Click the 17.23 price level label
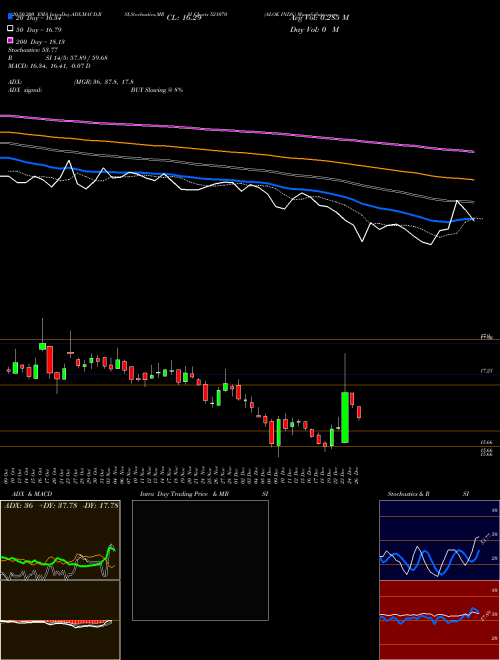Viewport: 500px width, 660px height. click(x=487, y=371)
